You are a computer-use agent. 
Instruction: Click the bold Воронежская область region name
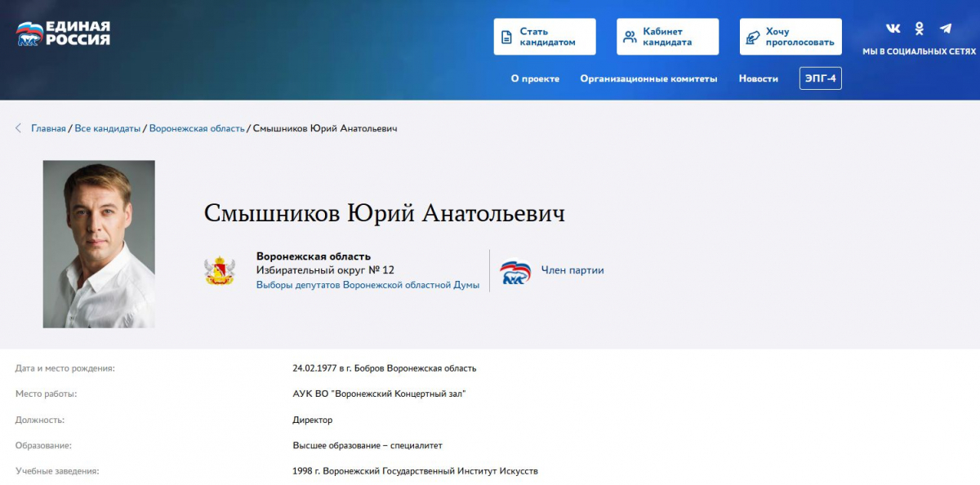pyautogui.click(x=314, y=256)
